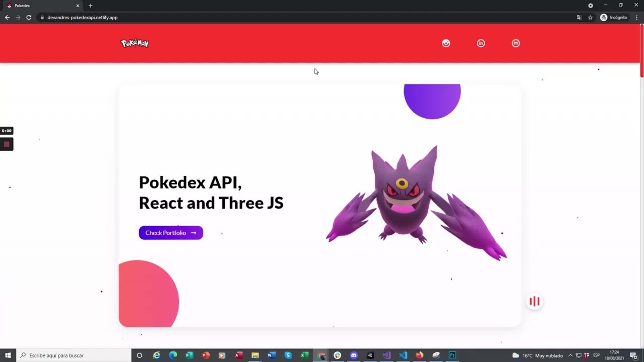
Task: Click the Check Portfolio button
Action: (171, 233)
